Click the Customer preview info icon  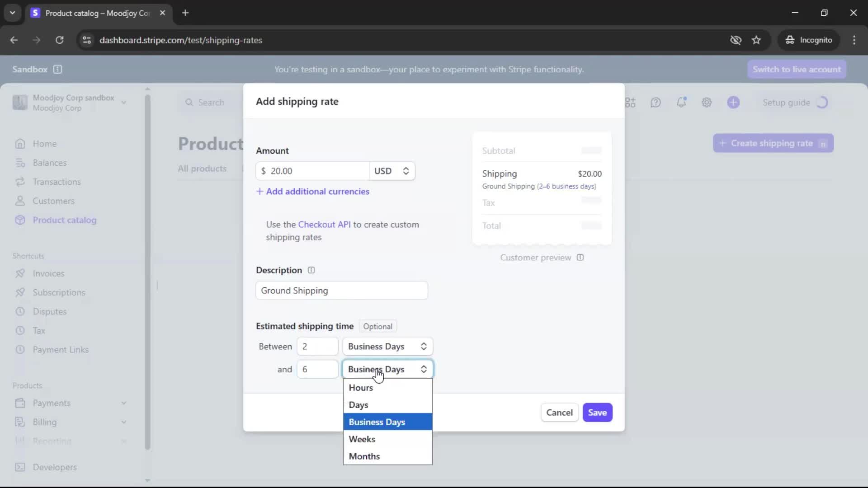pos(580,258)
